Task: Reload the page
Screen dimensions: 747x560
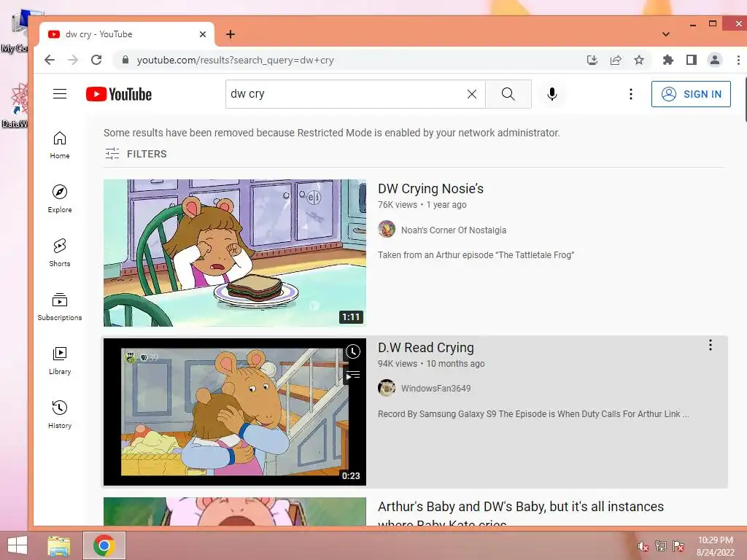Action: 96,60
